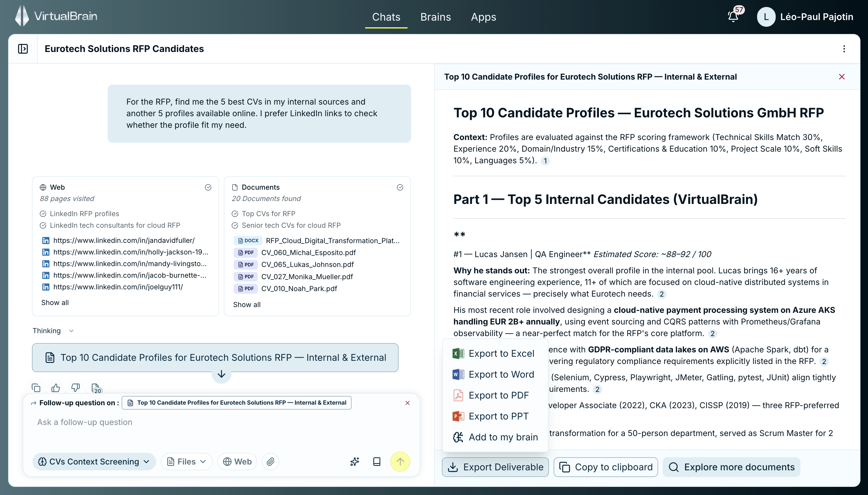Expand the Thinking section
The height and width of the screenshot is (495, 868).
click(53, 331)
